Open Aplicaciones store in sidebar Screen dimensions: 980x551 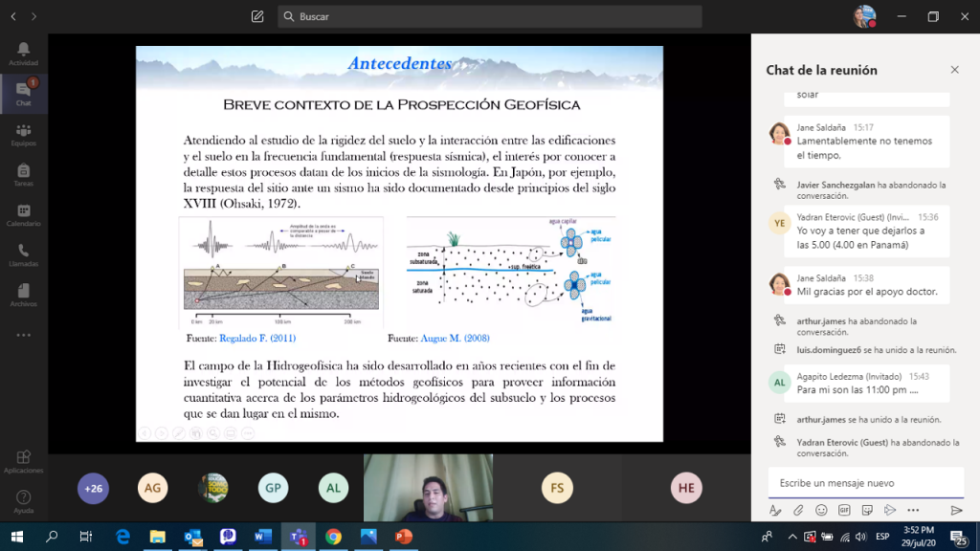23,462
